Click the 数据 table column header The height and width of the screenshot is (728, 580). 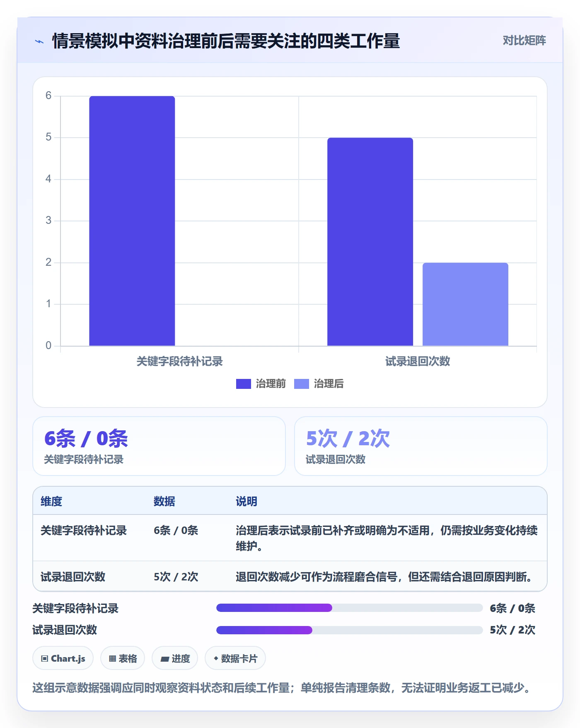click(164, 501)
